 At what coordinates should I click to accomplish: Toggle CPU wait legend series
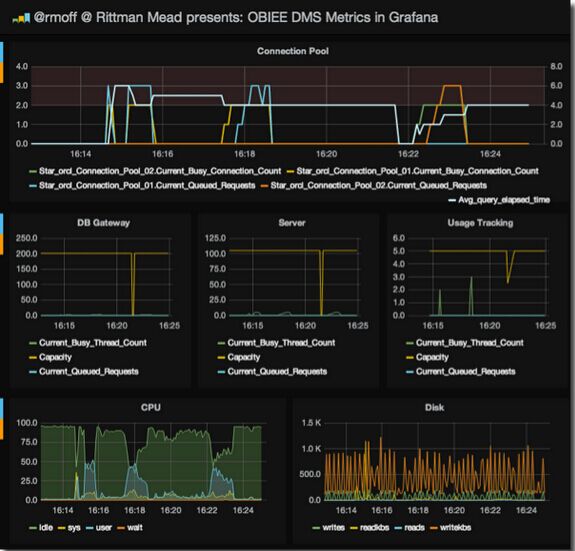click(130, 528)
